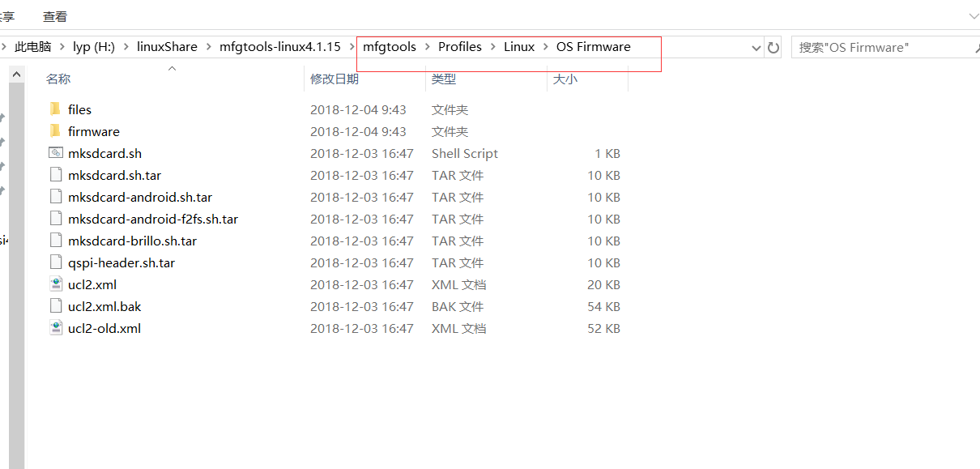Image resolution: width=980 pixels, height=469 pixels.
Task: Select ucl2.xml file name
Action: point(92,284)
